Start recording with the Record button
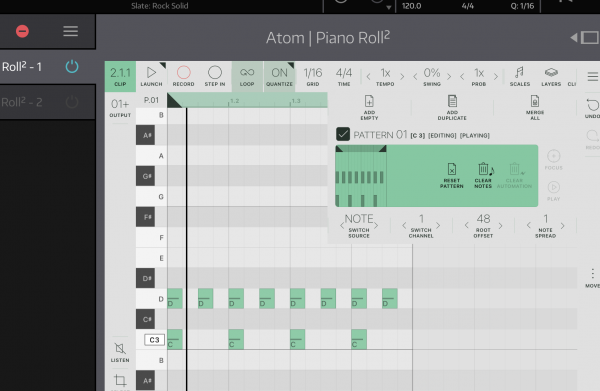The height and width of the screenshot is (391, 600). (x=184, y=72)
